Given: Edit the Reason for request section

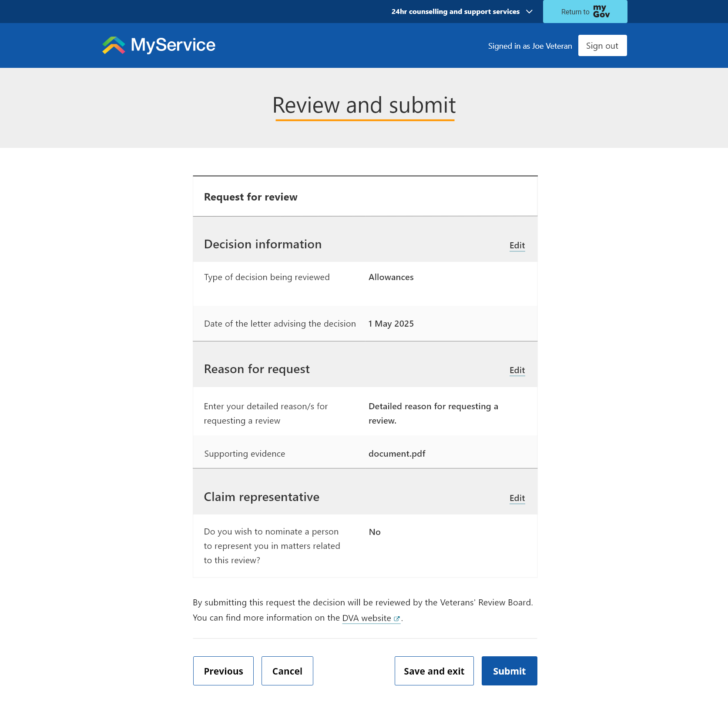Looking at the screenshot, I should coord(517,370).
